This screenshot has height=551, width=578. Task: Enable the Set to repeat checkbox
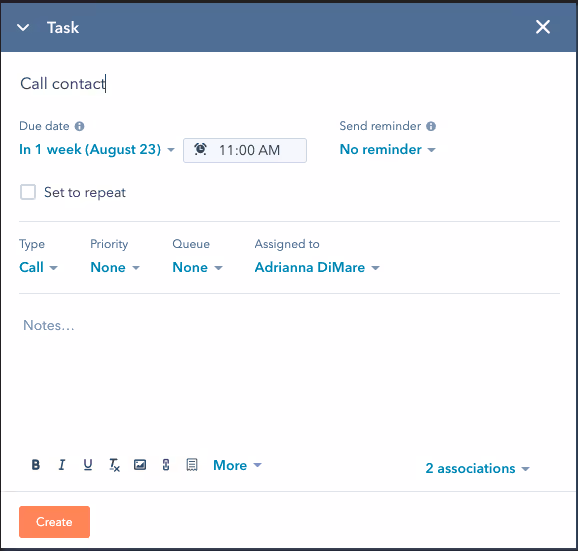[x=28, y=192]
